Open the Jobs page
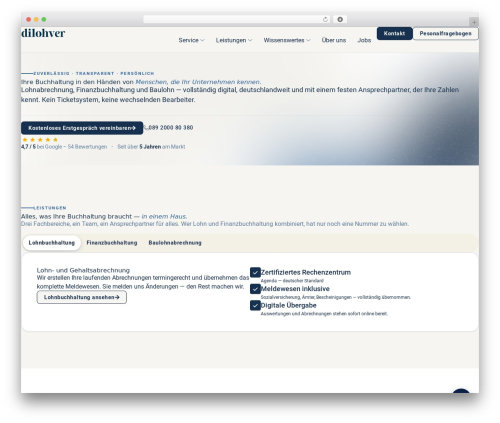This screenshot has width=500, height=423. (364, 40)
